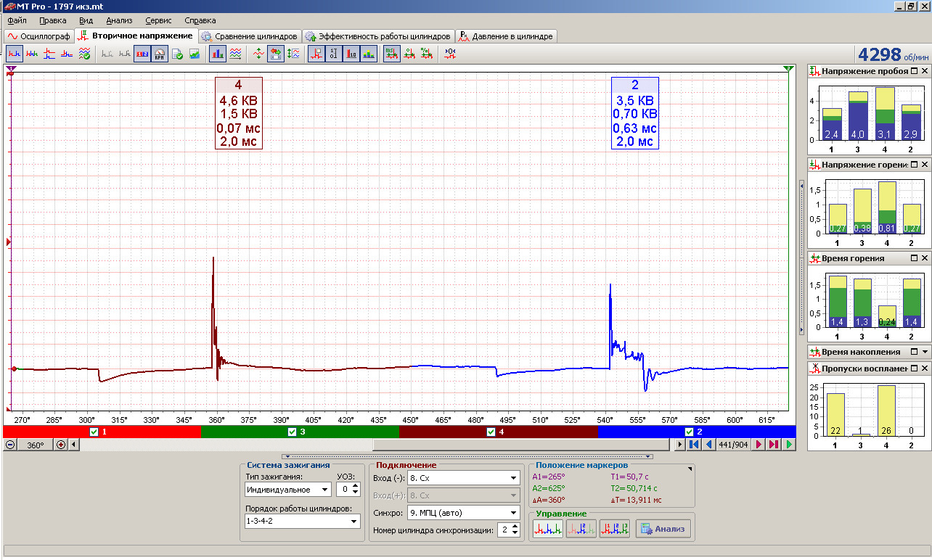The height and width of the screenshot is (560, 932).
Task: Click the percent measurement toolbar icon
Action: click(426, 53)
